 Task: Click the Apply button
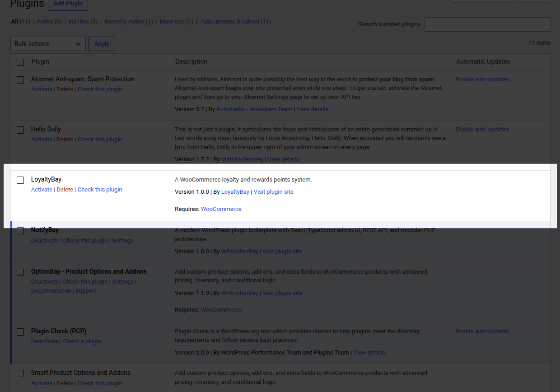[102, 44]
